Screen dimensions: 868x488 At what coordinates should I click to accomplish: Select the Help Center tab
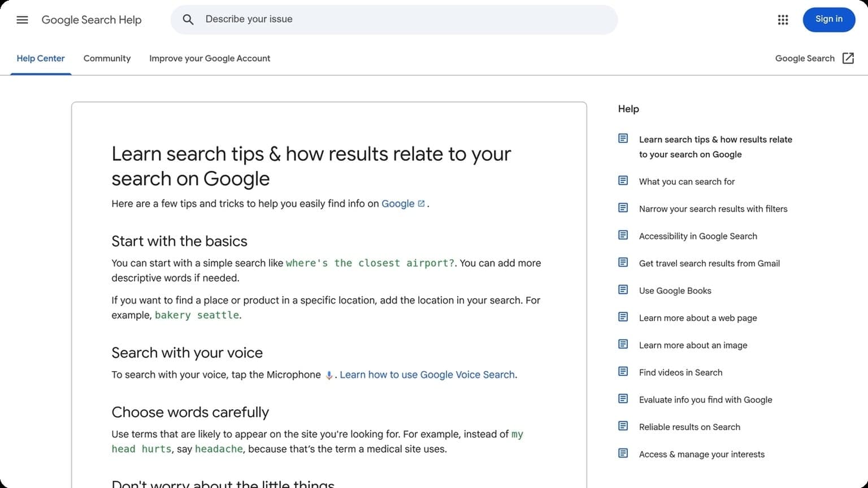41,58
